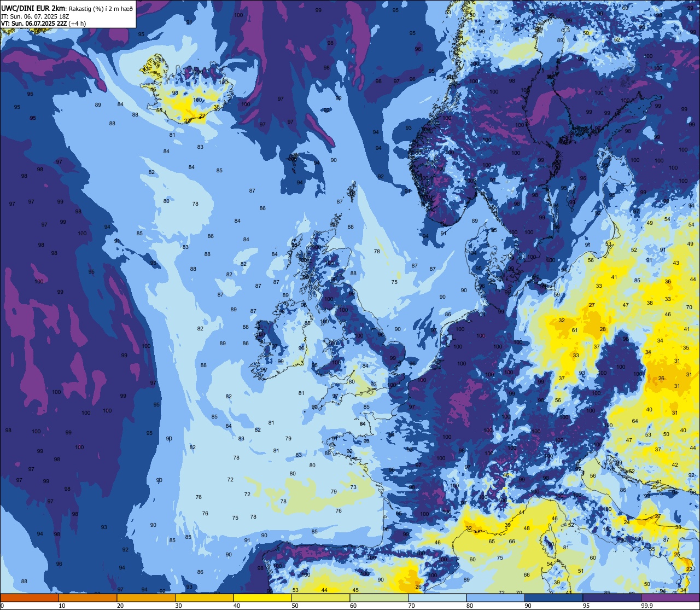
Task: Click the map humidity value '73'
Action: [x=353, y=487]
